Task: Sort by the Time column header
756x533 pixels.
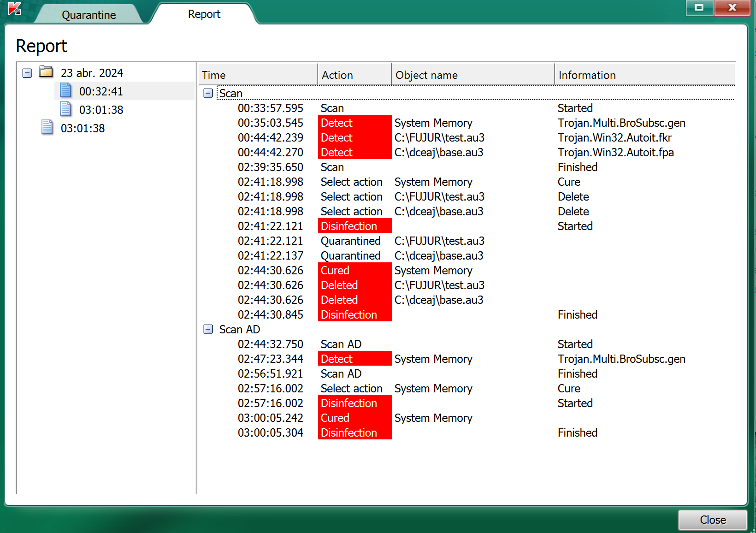Action: click(x=258, y=75)
